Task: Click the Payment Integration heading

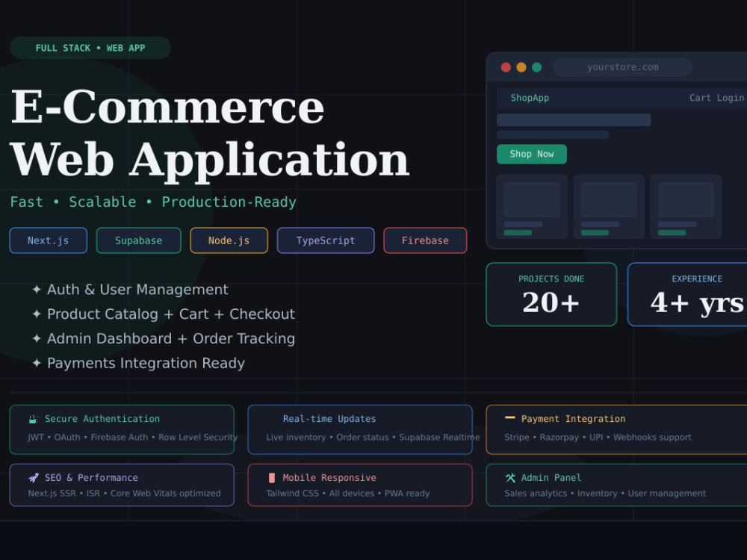Action: pyautogui.click(x=573, y=419)
